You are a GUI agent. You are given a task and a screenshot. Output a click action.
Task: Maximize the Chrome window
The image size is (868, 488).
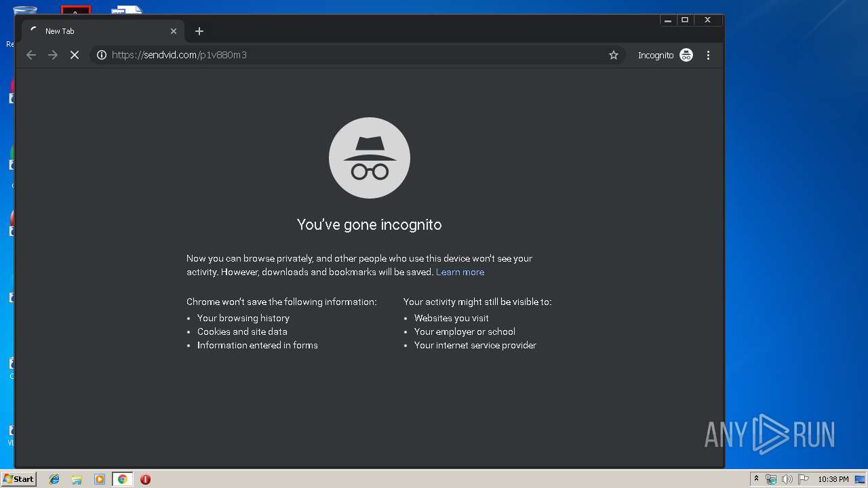click(685, 20)
